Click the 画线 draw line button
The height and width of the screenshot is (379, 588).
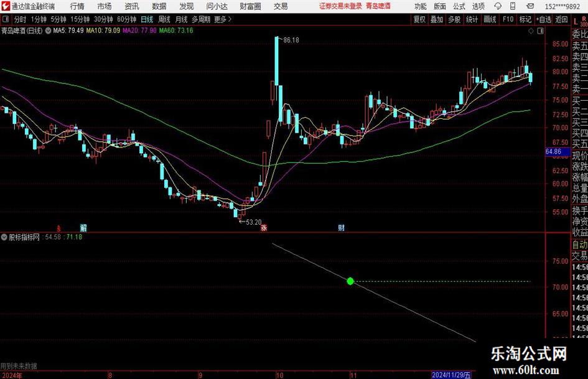point(490,19)
